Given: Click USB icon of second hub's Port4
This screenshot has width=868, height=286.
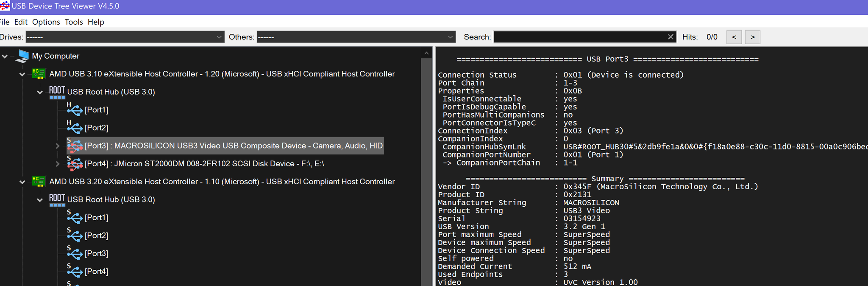Looking at the screenshot, I should point(75,271).
